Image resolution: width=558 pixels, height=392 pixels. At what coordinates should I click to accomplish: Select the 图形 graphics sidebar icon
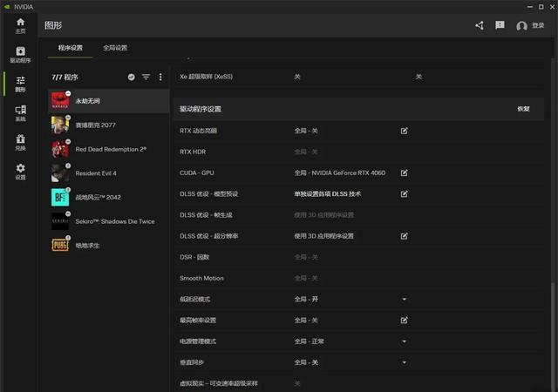tap(20, 84)
